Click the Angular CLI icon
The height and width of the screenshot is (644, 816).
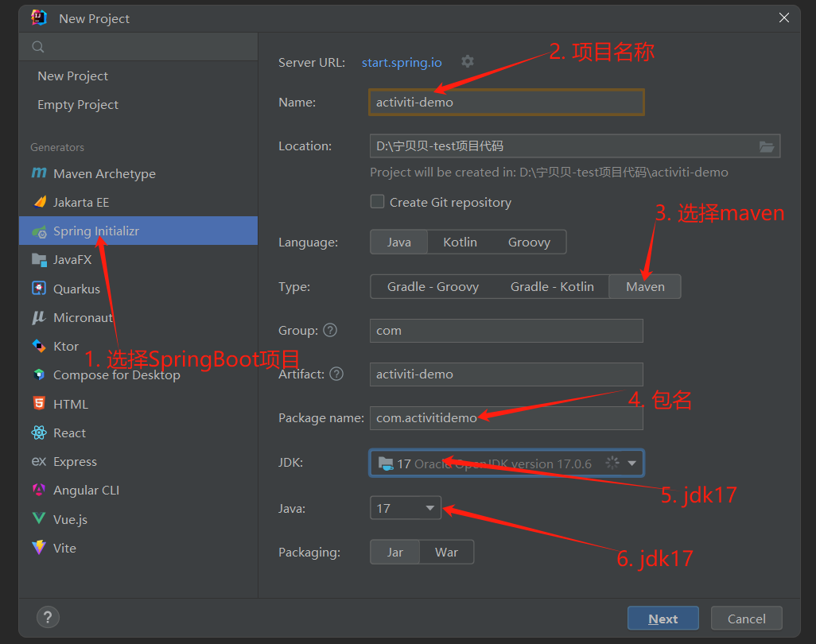pyautogui.click(x=39, y=490)
